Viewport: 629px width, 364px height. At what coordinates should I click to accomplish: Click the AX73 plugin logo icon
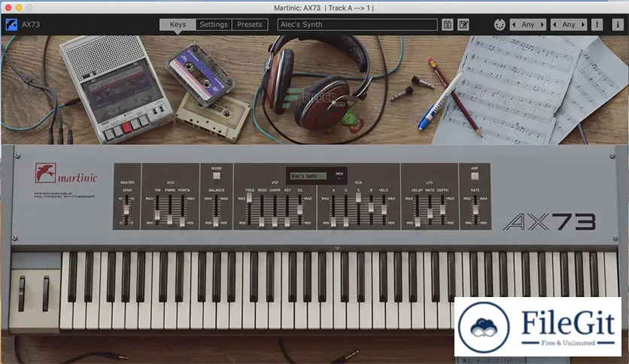11,25
